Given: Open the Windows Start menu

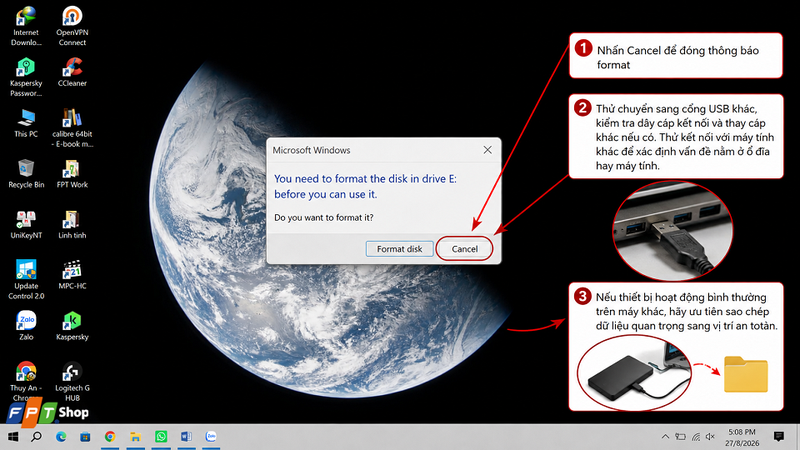Looking at the screenshot, I should click(13, 437).
